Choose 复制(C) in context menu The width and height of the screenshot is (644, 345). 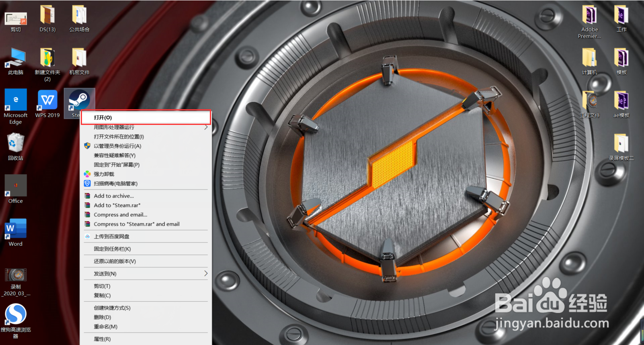[146, 296]
